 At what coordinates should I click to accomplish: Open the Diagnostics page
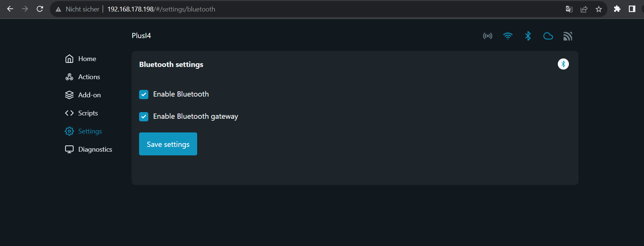coord(95,149)
